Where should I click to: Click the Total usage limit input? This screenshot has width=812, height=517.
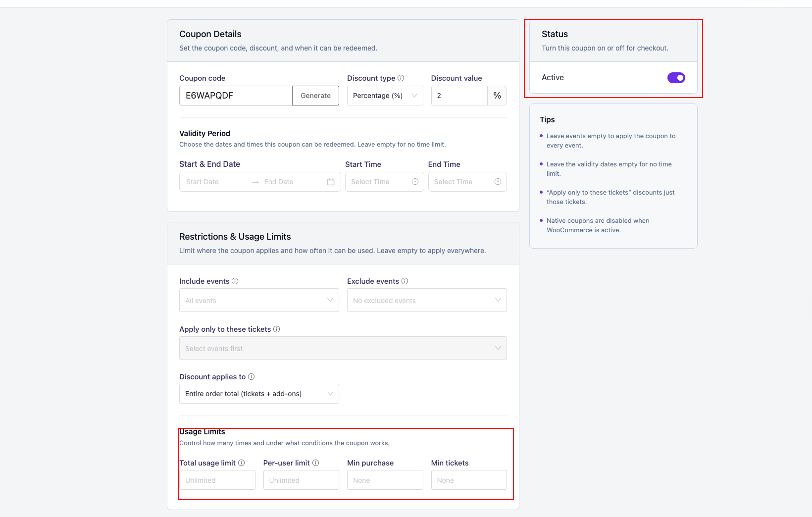(217, 480)
